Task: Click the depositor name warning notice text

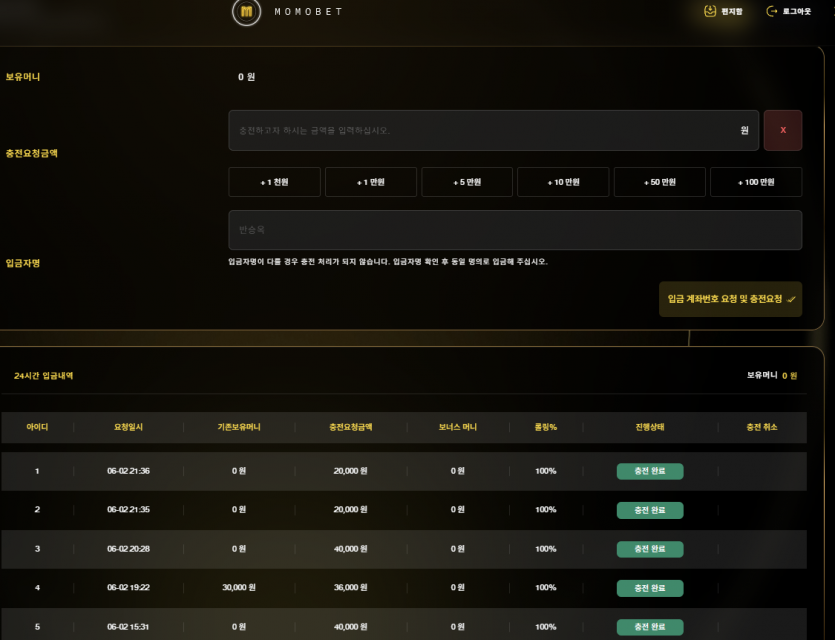Action: point(388,261)
